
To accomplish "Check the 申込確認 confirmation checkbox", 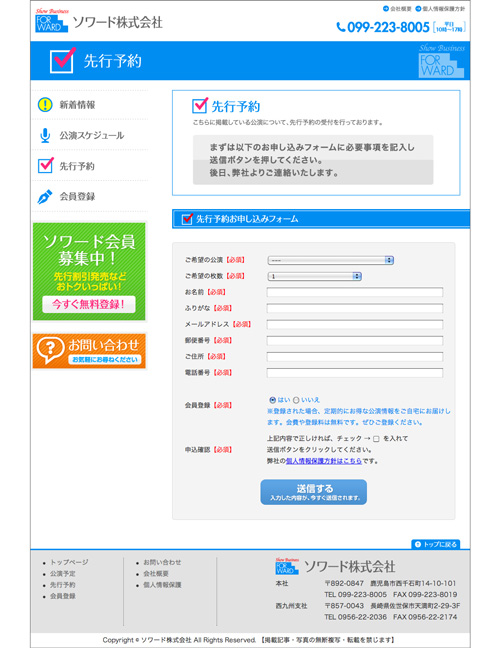I will [376, 439].
